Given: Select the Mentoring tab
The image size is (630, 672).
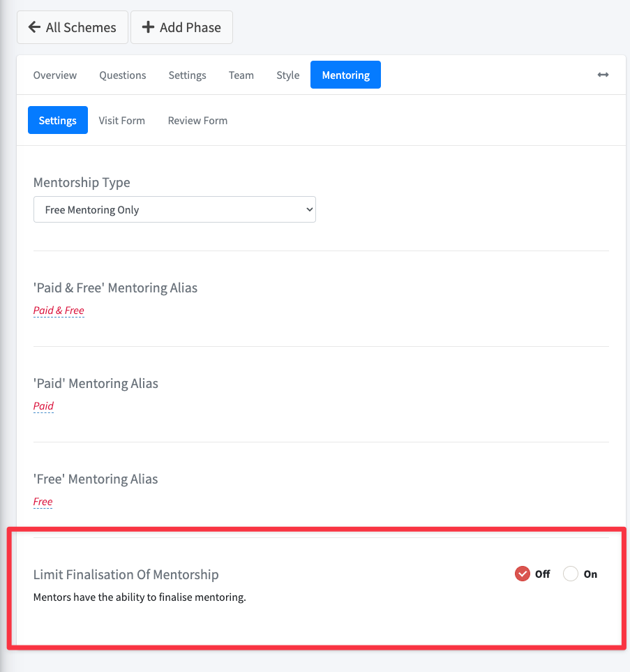Looking at the screenshot, I should click(345, 75).
